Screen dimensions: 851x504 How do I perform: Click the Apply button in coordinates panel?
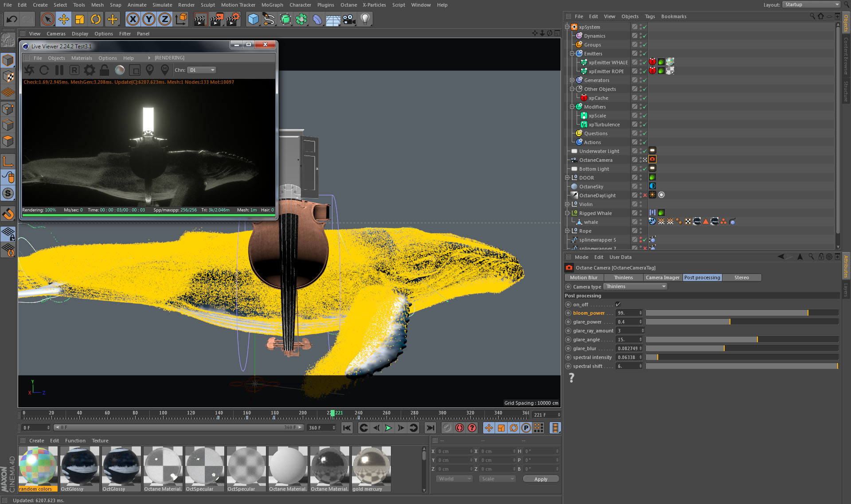tap(540, 479)
